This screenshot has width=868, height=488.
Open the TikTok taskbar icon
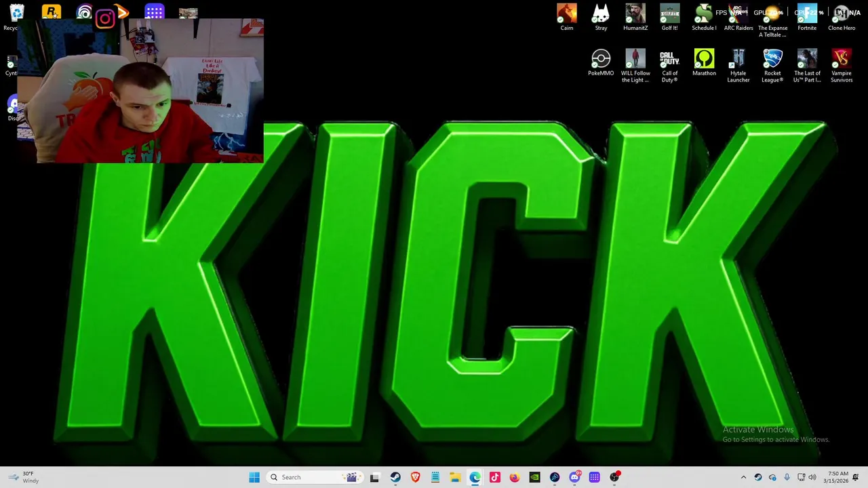(x=495, y=477)
